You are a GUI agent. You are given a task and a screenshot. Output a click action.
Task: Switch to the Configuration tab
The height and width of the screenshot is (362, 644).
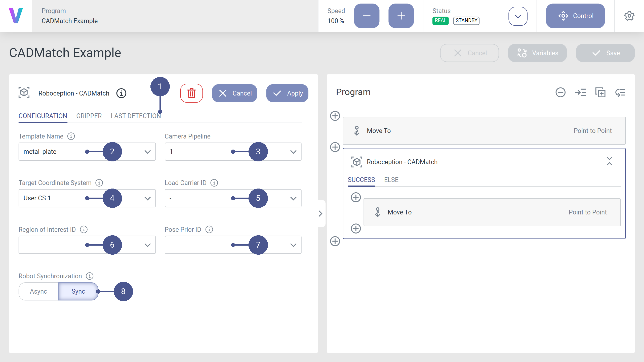[43, 116]
